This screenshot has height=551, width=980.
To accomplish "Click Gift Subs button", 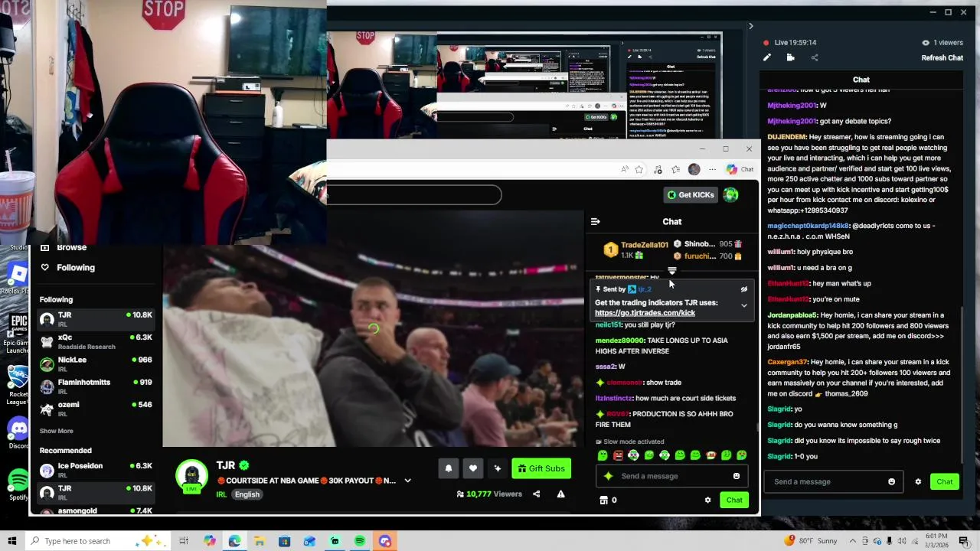I will pos(541,468).
